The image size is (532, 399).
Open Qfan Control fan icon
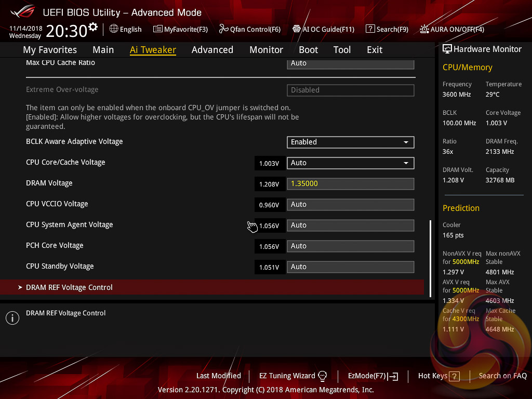224,29
